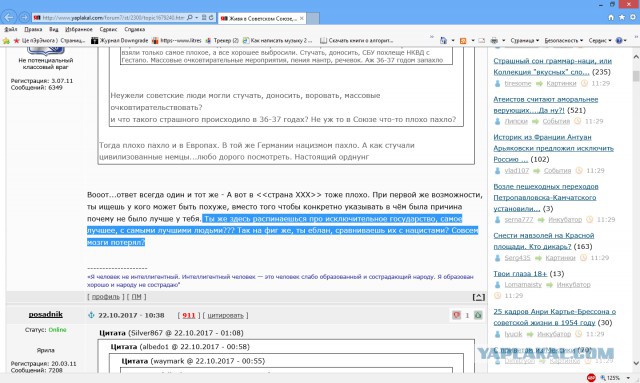Image resolution: width=640 pixels, height=383 pixels.
Task: Open 'Возле пешеходных переходов Петропавловска-Камчатского' topic
Action: tap(546, 198)
